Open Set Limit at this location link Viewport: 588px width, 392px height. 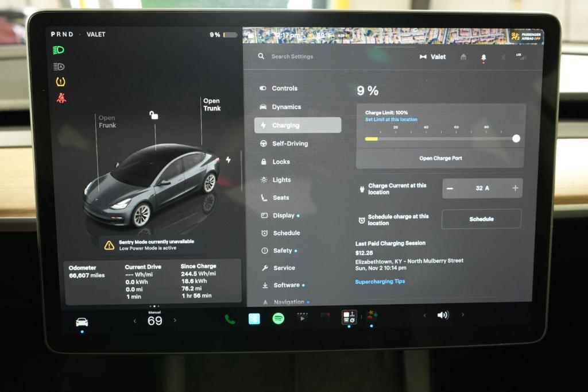click(391, 120)
